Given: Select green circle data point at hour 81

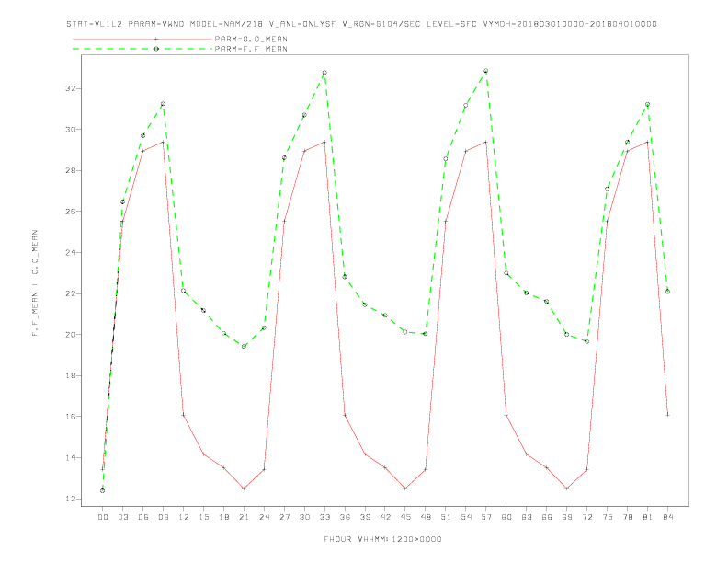Looking at the screenshot, I should pyautogui.click(x=648, y=105).
